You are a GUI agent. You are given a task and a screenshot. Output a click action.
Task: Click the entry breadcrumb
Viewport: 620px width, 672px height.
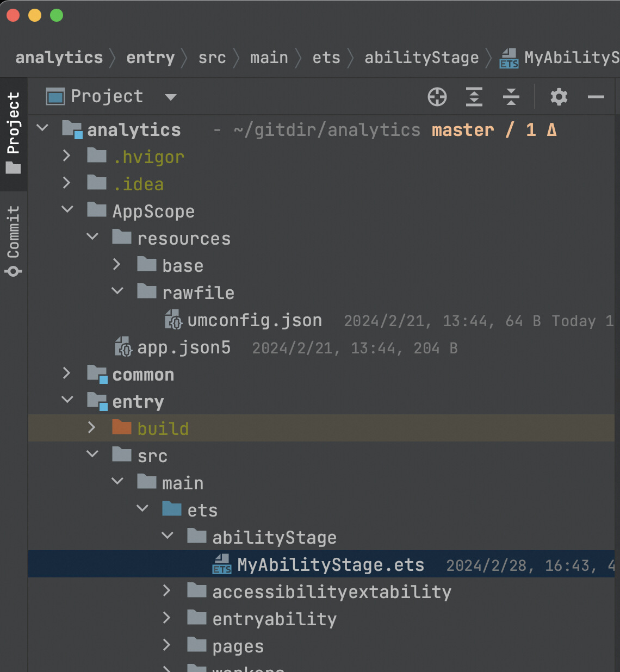(151, 57)
